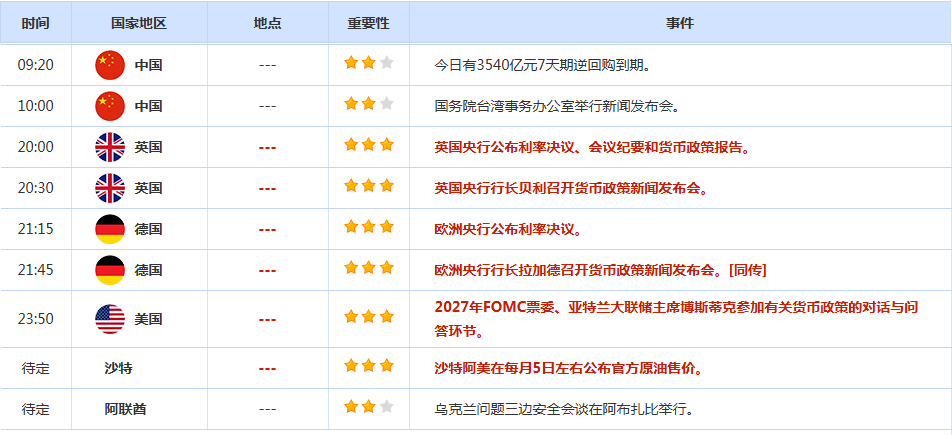Screen dimensions: 952x435
Task: Select the UK flag in the 20:30 row
Action: [x=110, y=188]
